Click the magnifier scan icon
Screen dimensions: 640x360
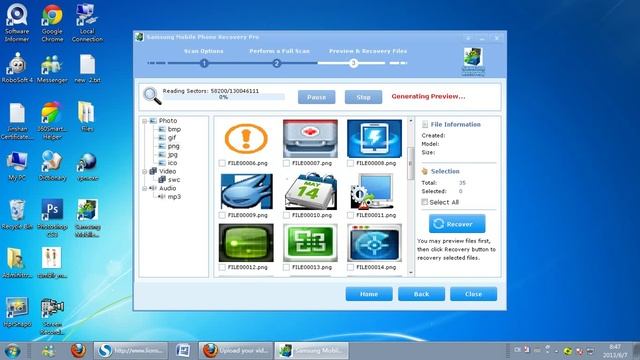[x=152, y=96]
